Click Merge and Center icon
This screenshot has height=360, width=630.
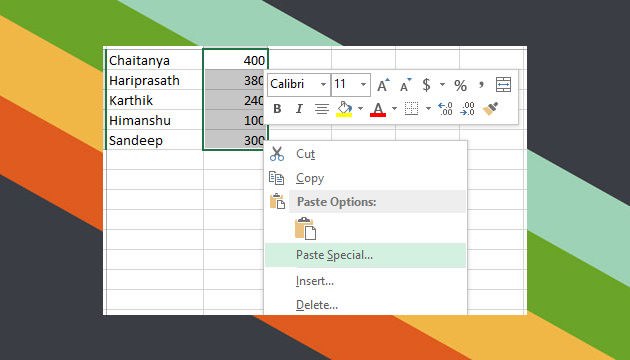(x=503, y=85)
